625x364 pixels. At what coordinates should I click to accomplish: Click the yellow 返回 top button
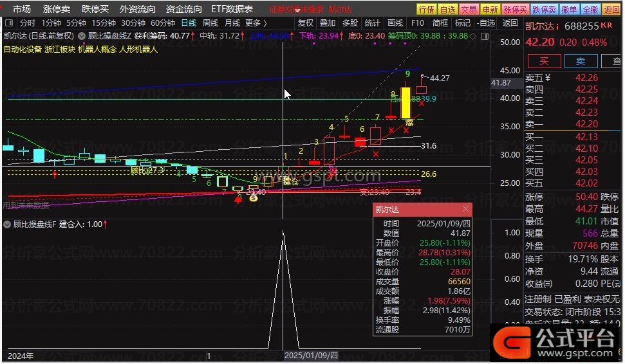pyautogui.click(x=611, y=9)
